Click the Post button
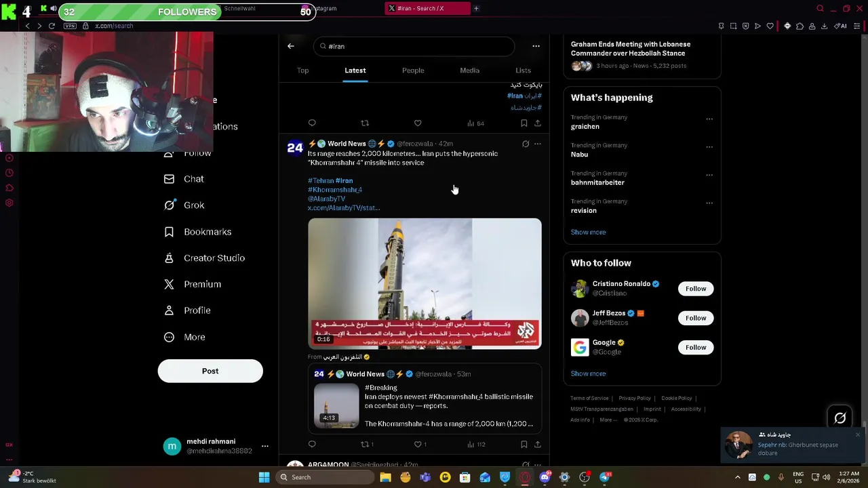Screen dimensions: 868x488 [x=210, y=371]
